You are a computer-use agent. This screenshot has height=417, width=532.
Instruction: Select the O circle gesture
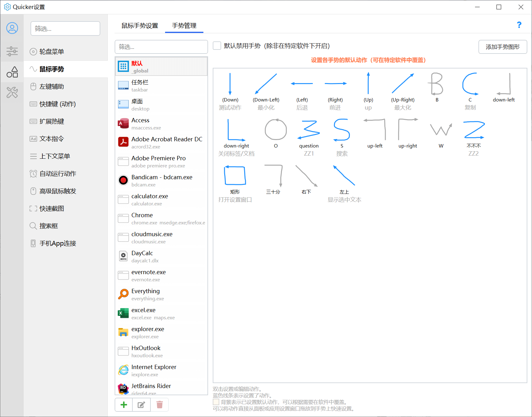coord(276,134)
